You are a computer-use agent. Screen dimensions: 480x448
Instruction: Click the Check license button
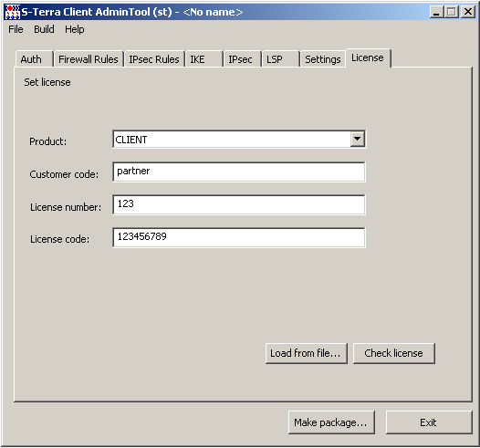click(x=394, y=353)
